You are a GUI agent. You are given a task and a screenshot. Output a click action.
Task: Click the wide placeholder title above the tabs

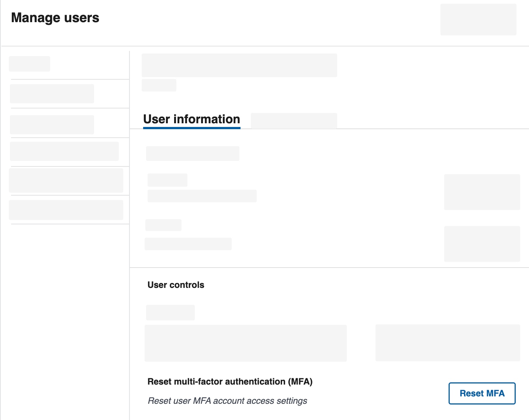(239, 65)
